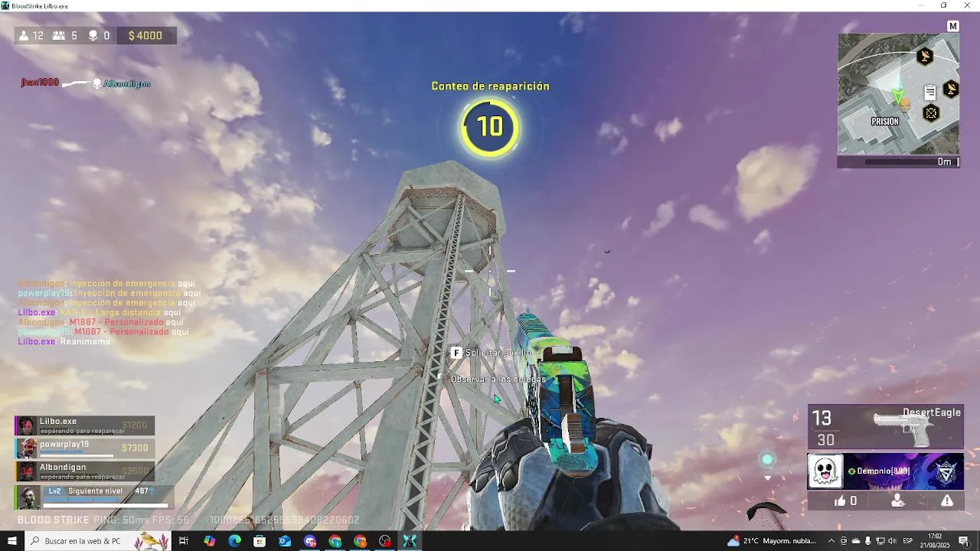980x551 pixels.
Task: Select teammate powerplay19 in squad list
Action: [x=85, y=448]
